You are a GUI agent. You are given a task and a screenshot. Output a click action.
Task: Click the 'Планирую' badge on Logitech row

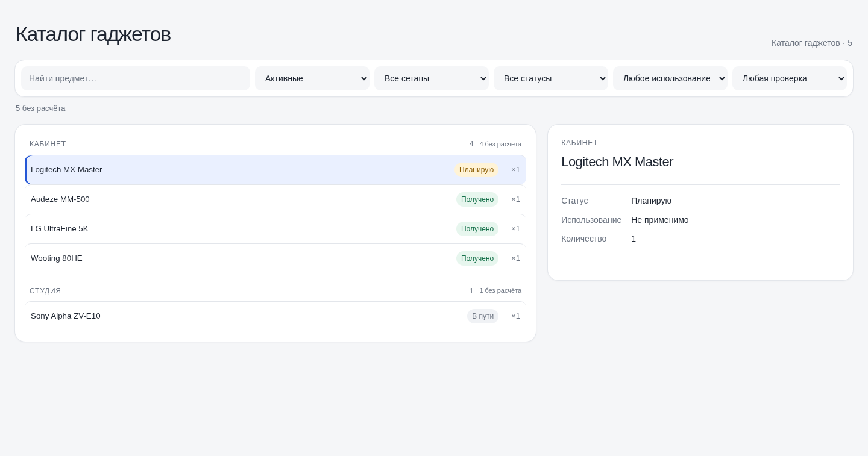pyautogui.click(x=476, y=170)
